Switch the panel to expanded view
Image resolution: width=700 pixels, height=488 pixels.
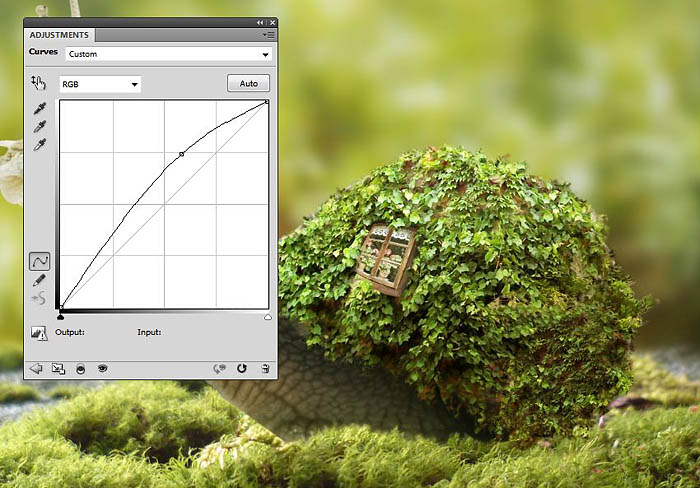tap(58, 368)
